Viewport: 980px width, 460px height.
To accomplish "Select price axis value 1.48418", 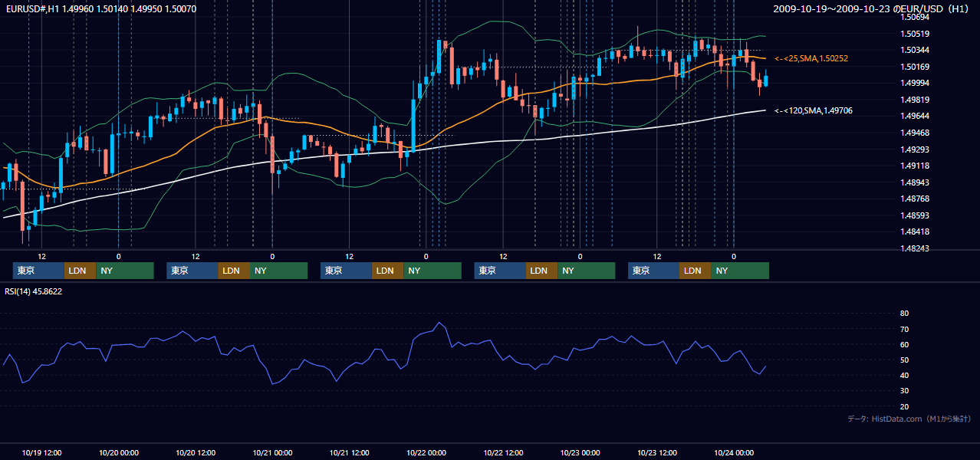I will click(x=916, y=232).
